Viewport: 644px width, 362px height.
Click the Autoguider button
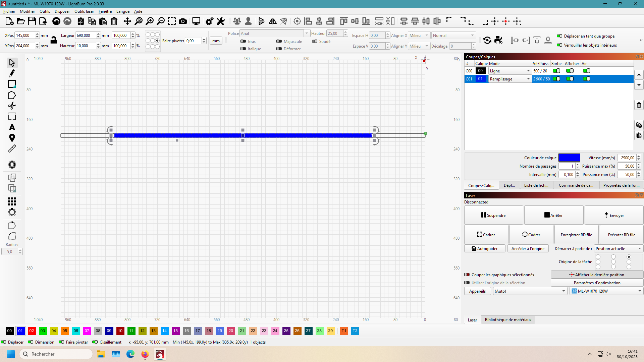coord(485,248)
